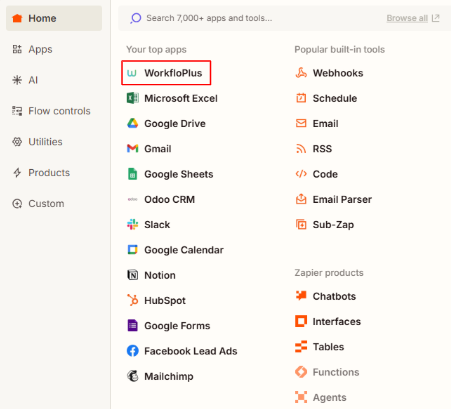Image resolution: width=451 pixels, height=409 pixels.
Task: Click the Notion icon
Action: pyautogui.click(x=133, y=275)
